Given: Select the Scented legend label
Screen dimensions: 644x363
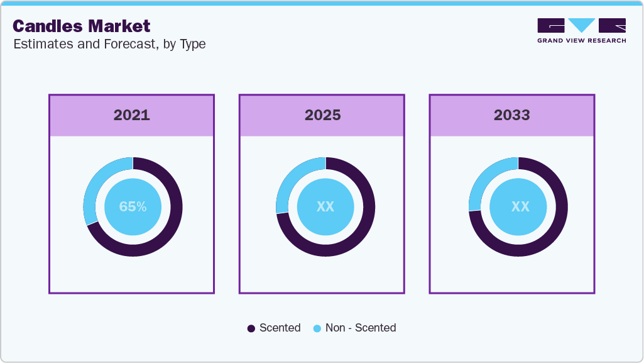Looking at the screenshot, I should (280, 328).
